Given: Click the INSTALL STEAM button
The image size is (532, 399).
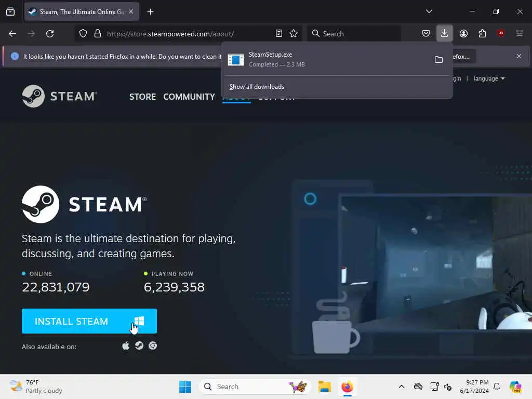Looking at the screenshot, I should (89, 321).
